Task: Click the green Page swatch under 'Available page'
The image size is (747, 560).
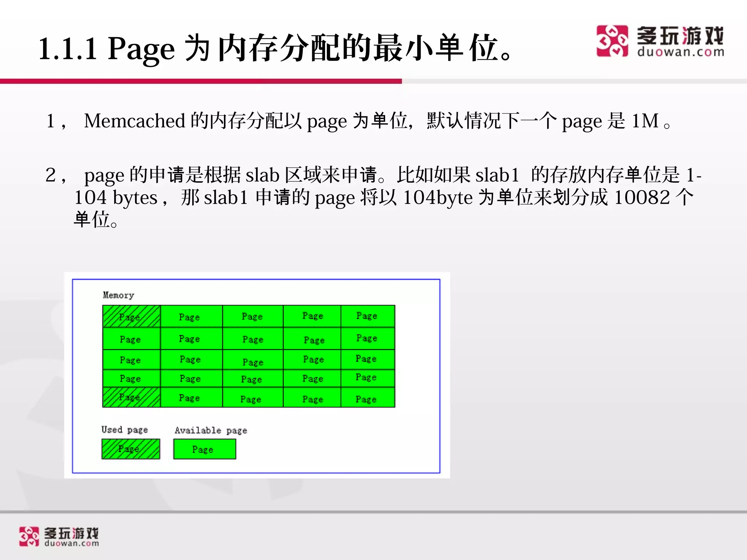Action: [205, 449]
